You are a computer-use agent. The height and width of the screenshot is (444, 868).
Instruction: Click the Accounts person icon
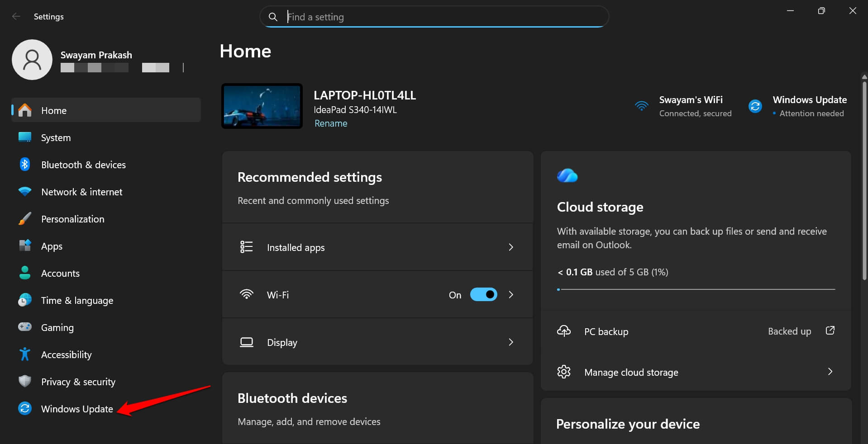coord(25,273)
